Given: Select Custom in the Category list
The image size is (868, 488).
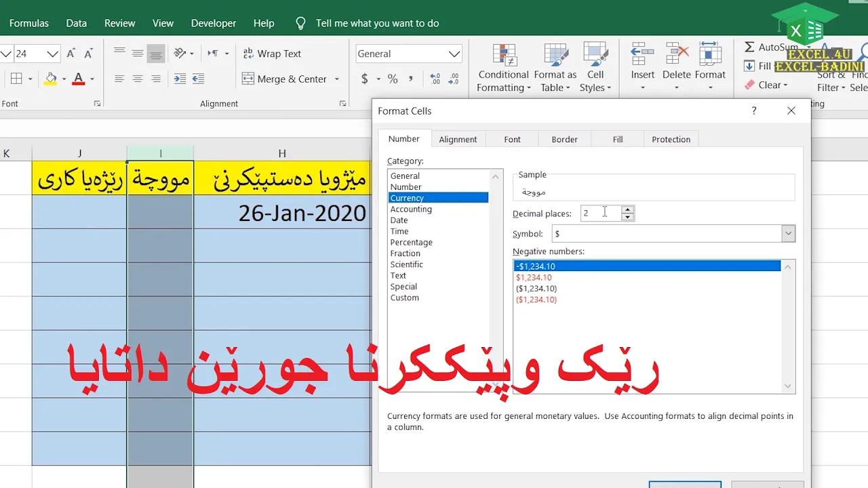Looking at the screenshot, I should 404,298.
